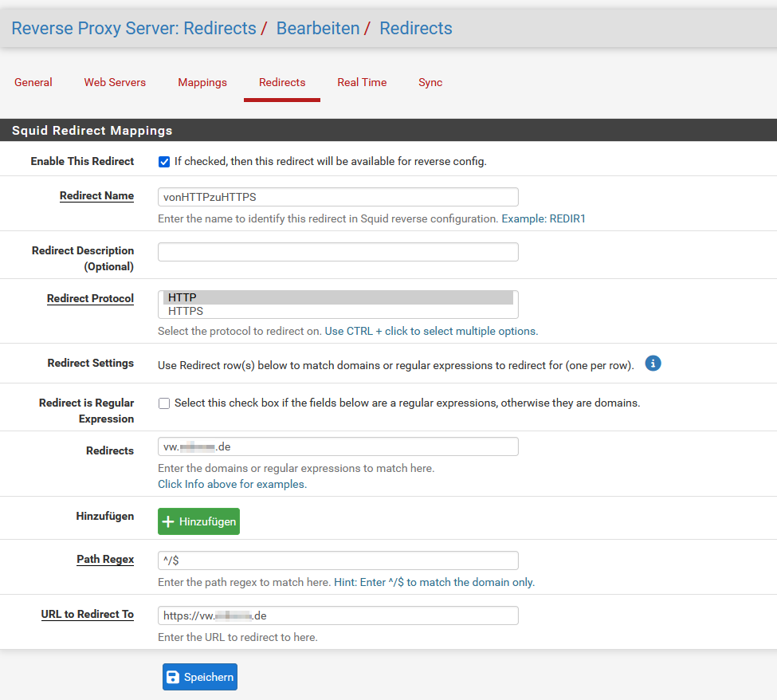Click the URL to Redirect To field
This screenshot has width=777, height=700.
[x=338, y=615]
